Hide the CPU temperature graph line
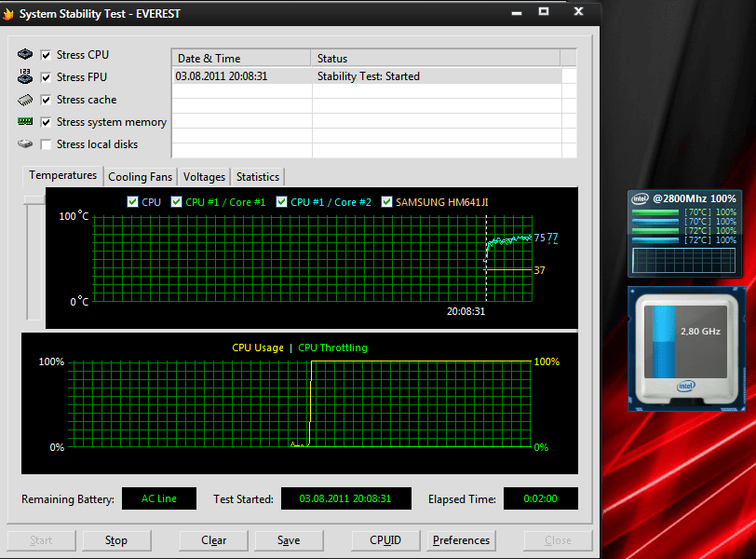Image resolution: width=756 pixels, height=559 pixels. click(x=132, y=201)
